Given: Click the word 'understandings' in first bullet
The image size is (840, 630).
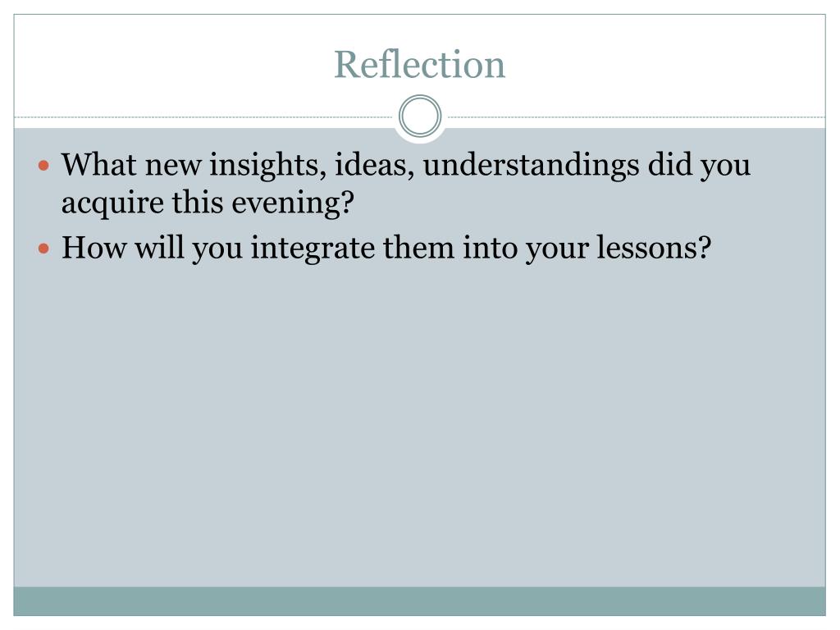Looking at the screenshot, I should 531,164.
